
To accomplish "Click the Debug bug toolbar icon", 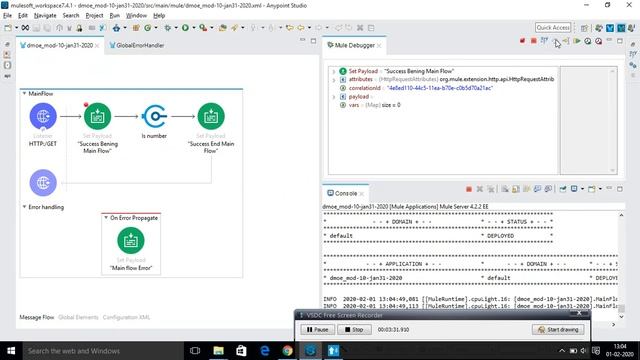I will coord(168,28).
